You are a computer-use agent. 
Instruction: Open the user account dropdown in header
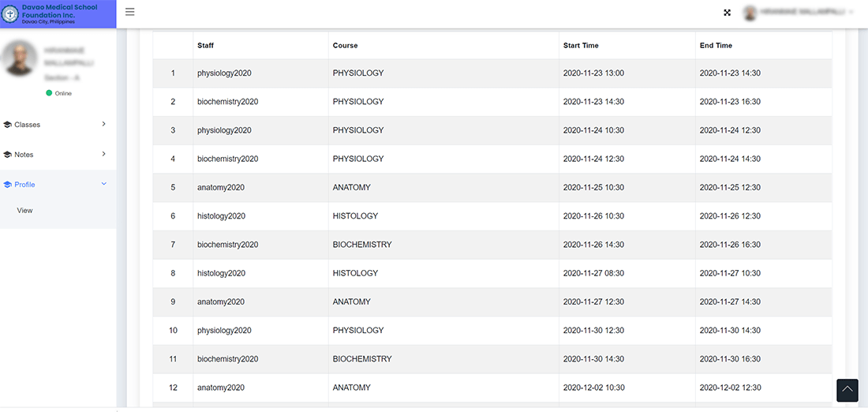(x=799, y=12)
